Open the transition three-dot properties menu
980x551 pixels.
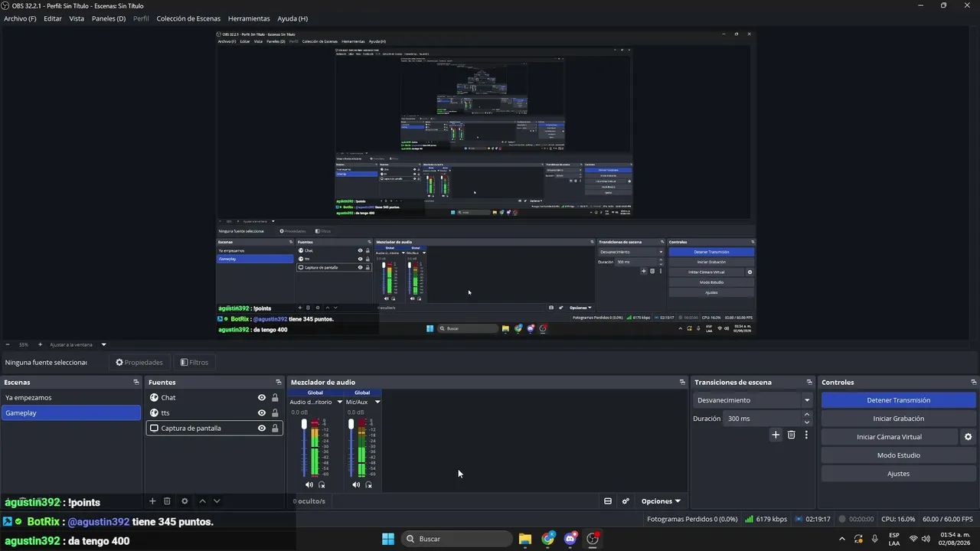click(806, 435)
